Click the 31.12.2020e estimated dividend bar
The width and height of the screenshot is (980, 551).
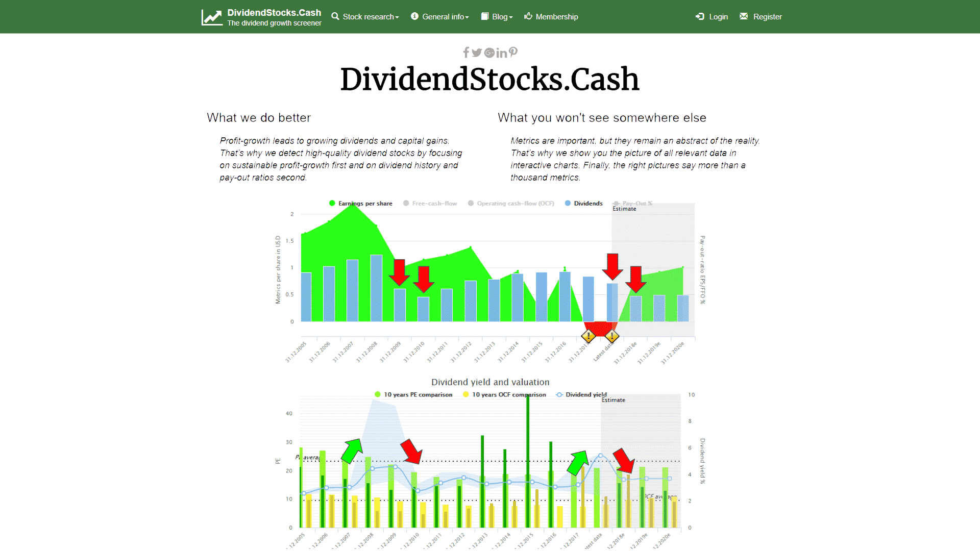click(x=683, y=308)
